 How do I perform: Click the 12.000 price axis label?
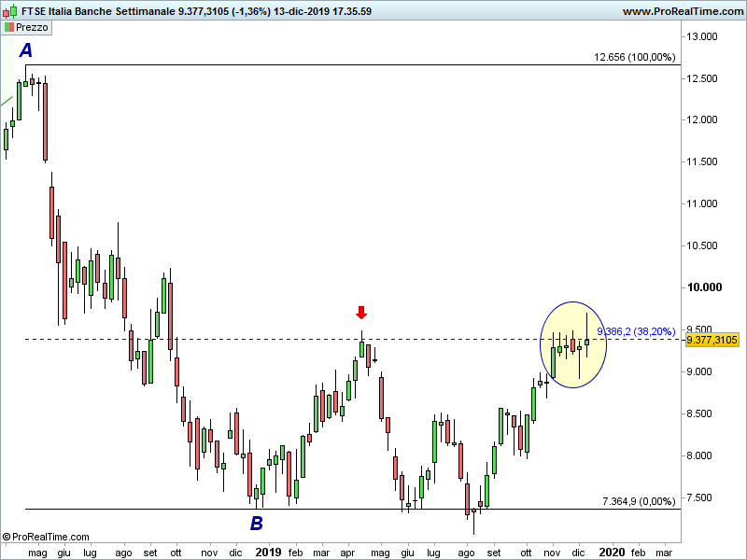pos(702,120)
